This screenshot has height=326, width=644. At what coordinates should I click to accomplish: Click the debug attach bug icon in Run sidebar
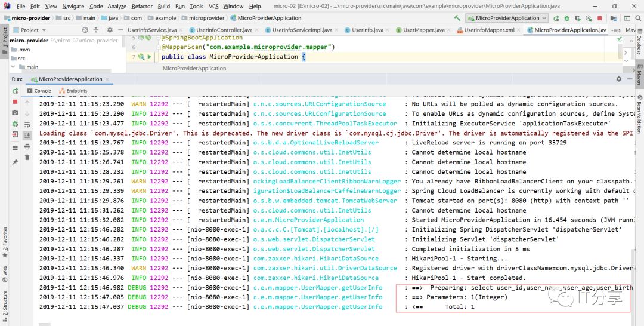[15, 124]
